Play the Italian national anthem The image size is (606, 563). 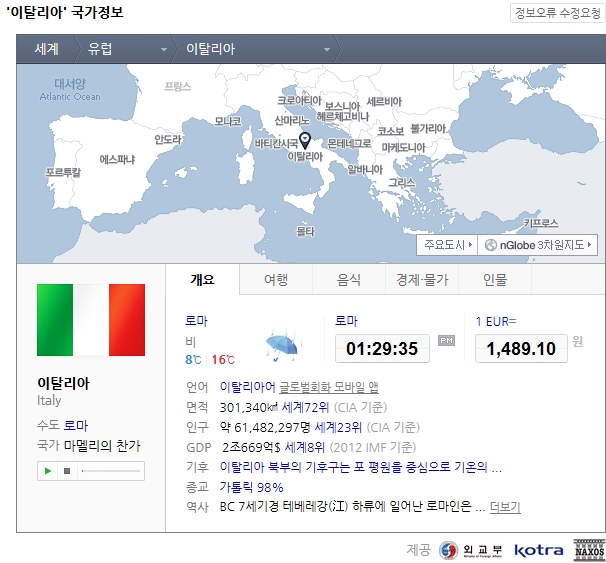click(48, 471)
